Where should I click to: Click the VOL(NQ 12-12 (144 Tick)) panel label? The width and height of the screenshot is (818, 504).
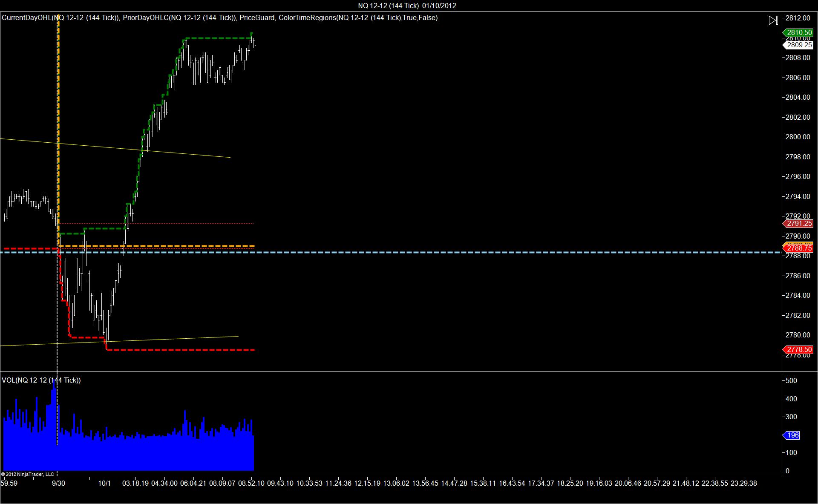click(41, 380)
